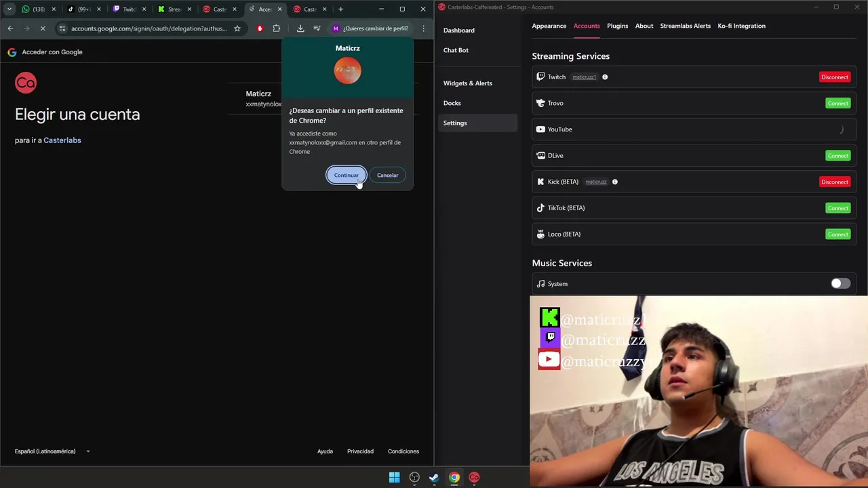Stop loading the page with X button
Image resolution: width=868 pixels, height=488 pixels.
click(42, 28)
